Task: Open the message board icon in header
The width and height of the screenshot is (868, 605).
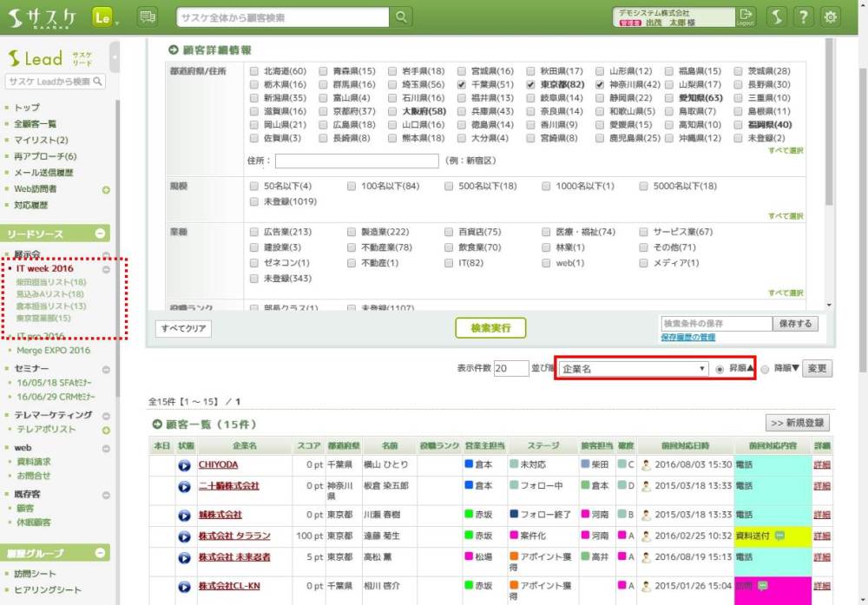Action: [148, 17]
